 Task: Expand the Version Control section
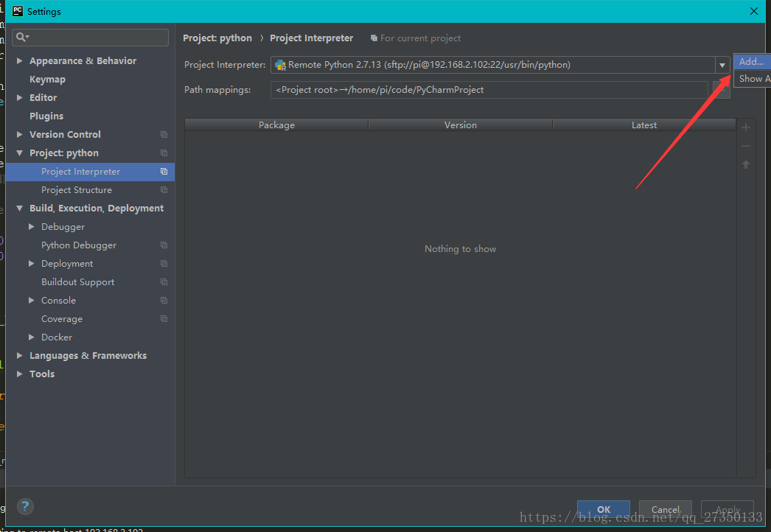20,134
